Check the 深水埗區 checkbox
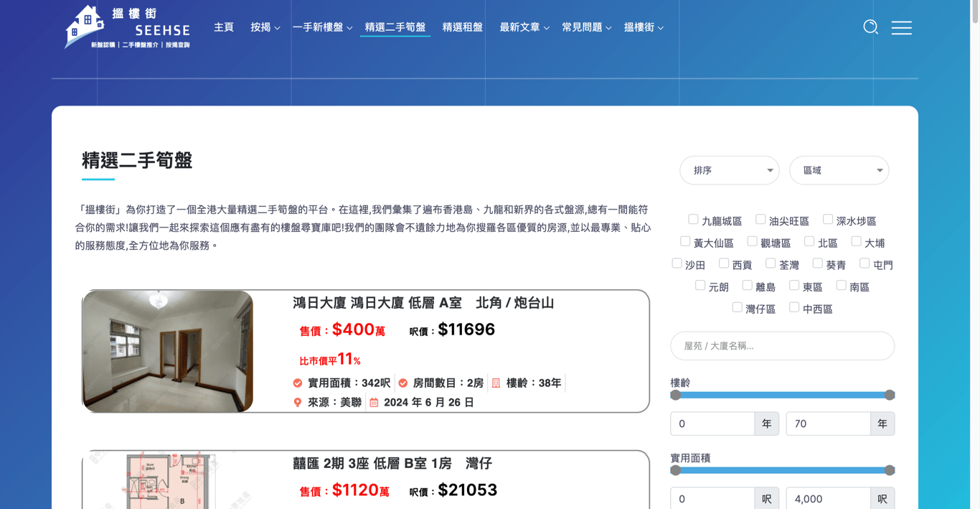Image resolution: width=980 pixels, height=509 pixels. [828, 219]
